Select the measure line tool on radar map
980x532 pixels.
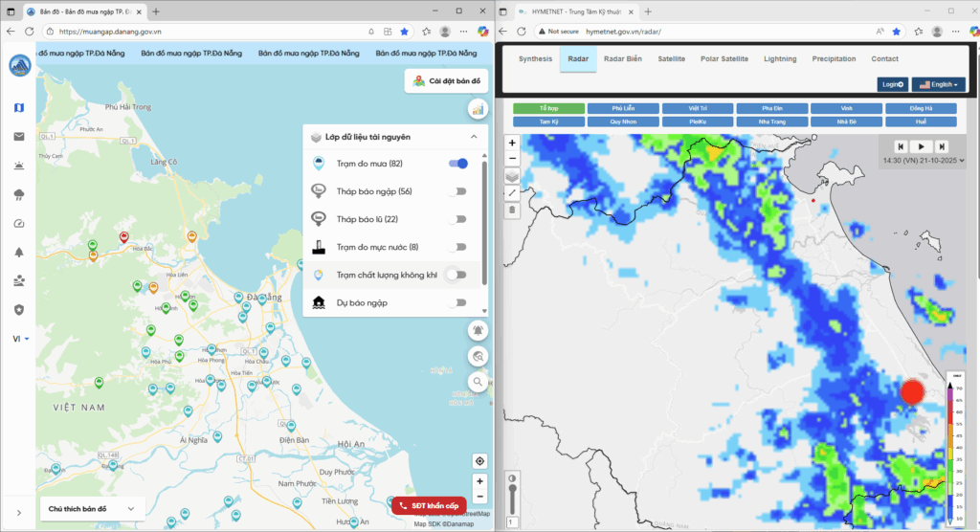[512, 193]
